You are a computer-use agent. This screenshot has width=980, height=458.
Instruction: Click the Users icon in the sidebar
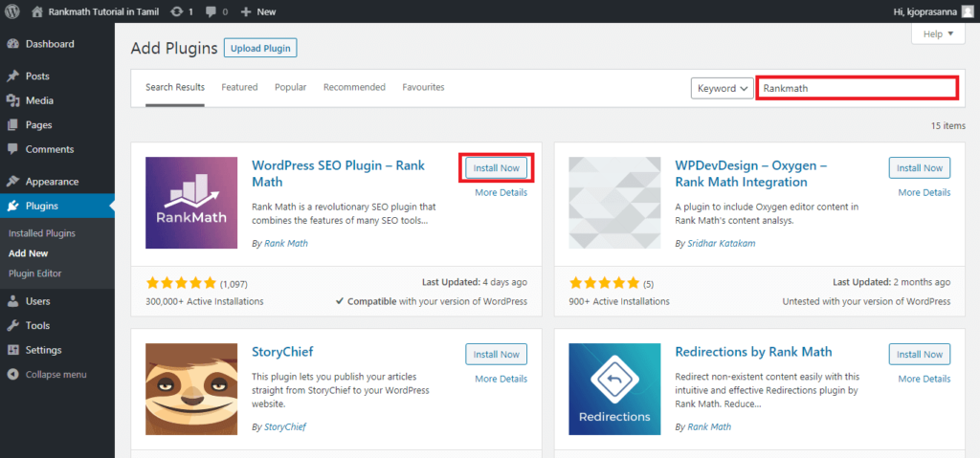point(12,301)
